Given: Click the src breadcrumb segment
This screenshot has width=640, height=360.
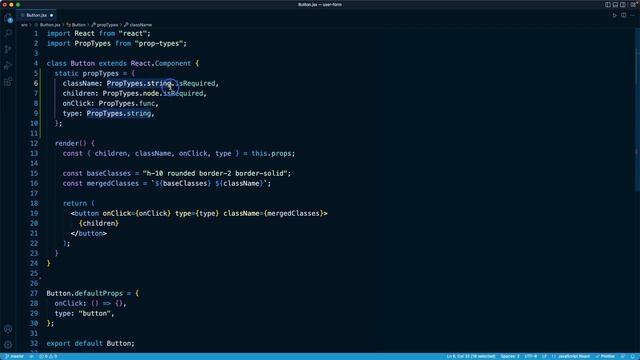Looking at the screenshot, I should [x=24, y=25].
